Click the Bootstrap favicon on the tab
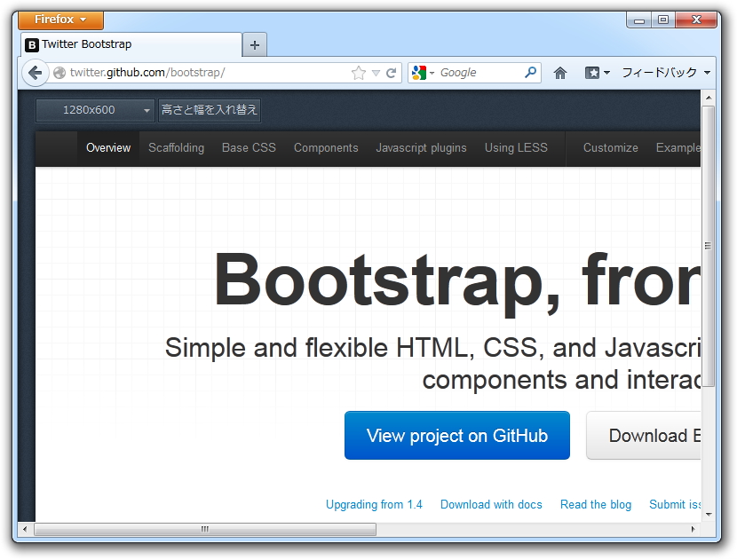This screenshot has height=560, width=737. (31, 45)
